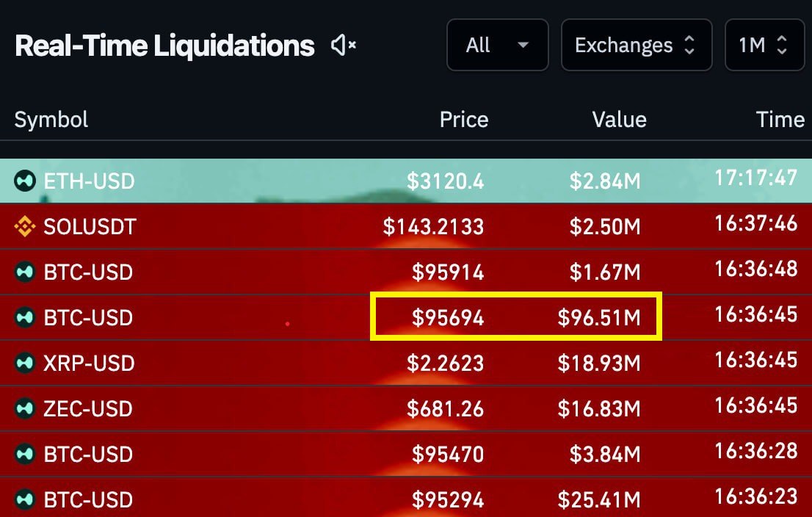Click the ETH-USD exchange icon
Viewport: 812px width, 517px height.
click(x=25, y=181)
